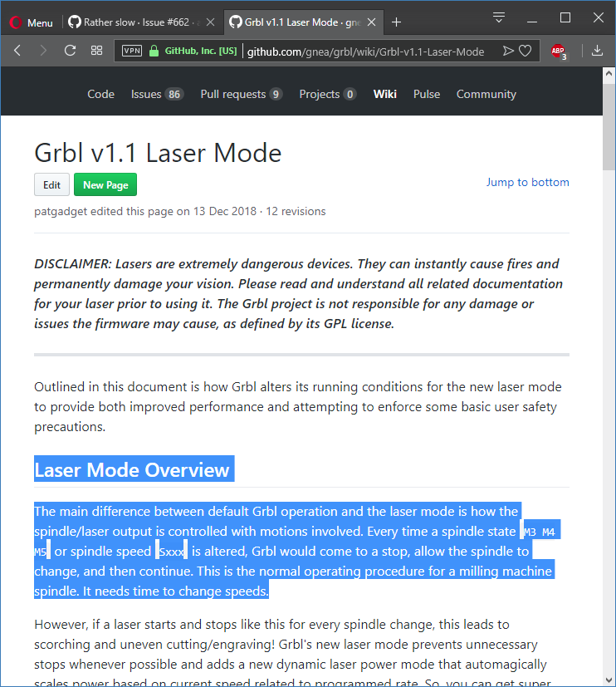The image size is (616, 687).
Task: Open the Pulse tab
Action: [x=427, y=94]
